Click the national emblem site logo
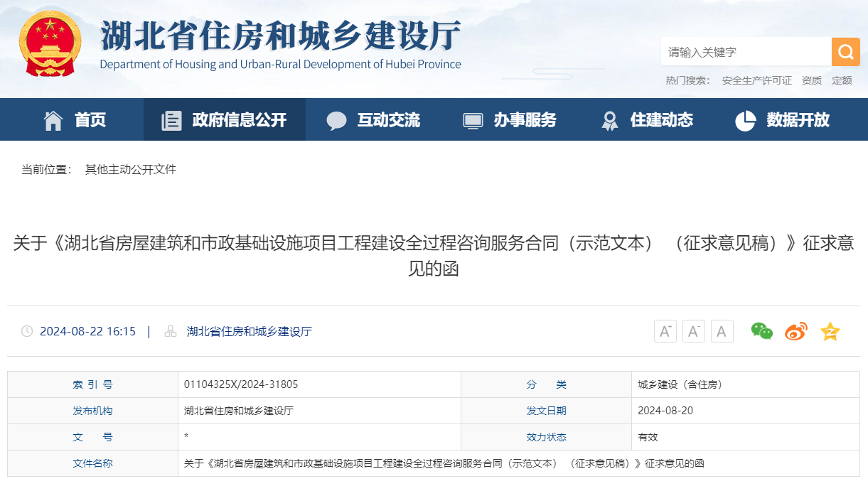 (x=49, y=41)
